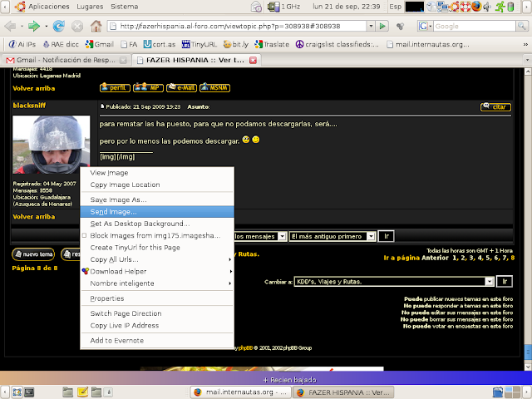Screen dimensions: 532x399
Task: Click the notes pencil icon in the bottom panel
Action: pyautogui.click(x=82, y=392)
